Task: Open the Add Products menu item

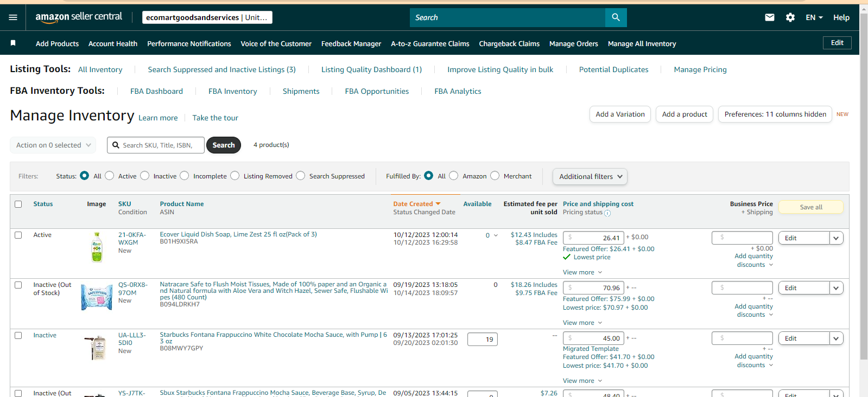Action: pos(57,43)
